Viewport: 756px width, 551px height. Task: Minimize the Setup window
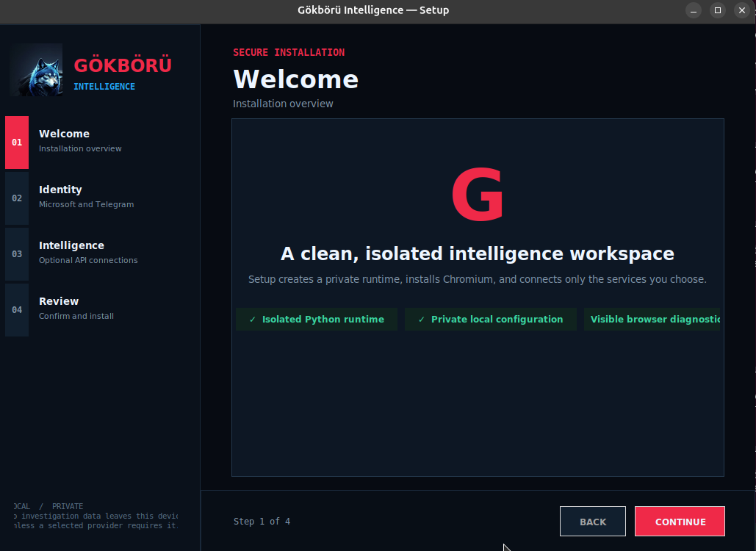pyautogui.click(x=694, y=10)
